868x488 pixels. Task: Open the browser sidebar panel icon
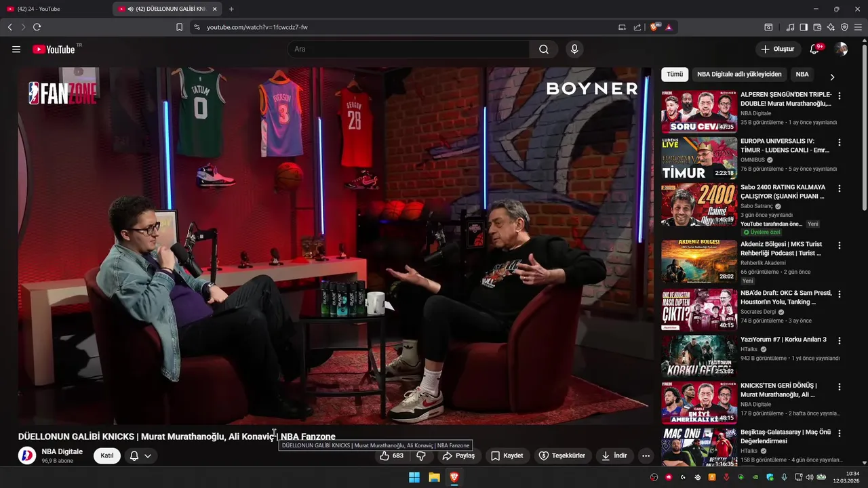(804, 27)
